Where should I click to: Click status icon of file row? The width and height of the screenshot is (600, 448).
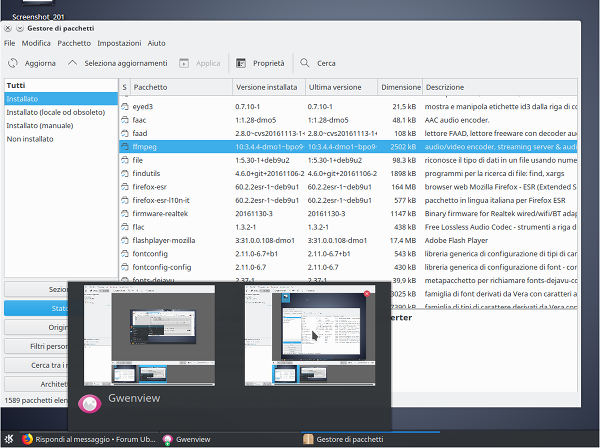point(125,160)
